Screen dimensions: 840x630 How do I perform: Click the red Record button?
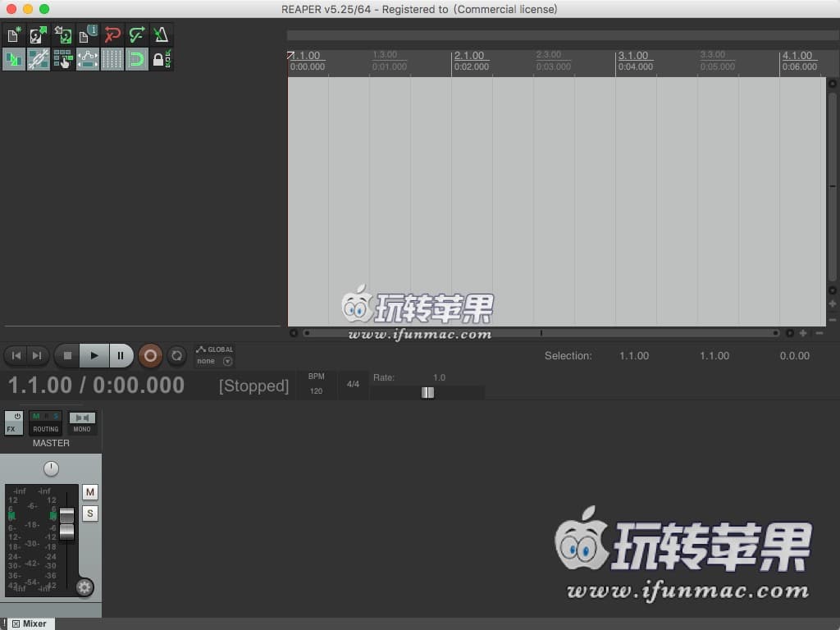pos(151,356)
